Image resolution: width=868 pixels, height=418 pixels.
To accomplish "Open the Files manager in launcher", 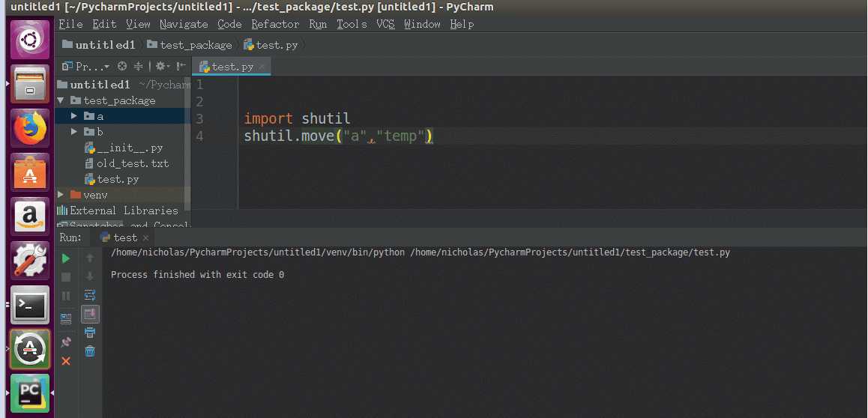I will click(x=30, y=83).
